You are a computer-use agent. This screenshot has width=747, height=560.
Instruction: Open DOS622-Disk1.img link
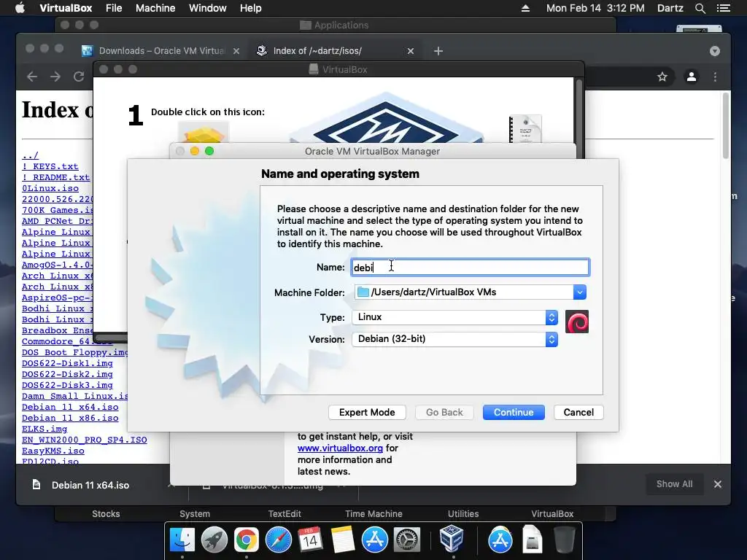pyautogui.click(x=67, y=363)
